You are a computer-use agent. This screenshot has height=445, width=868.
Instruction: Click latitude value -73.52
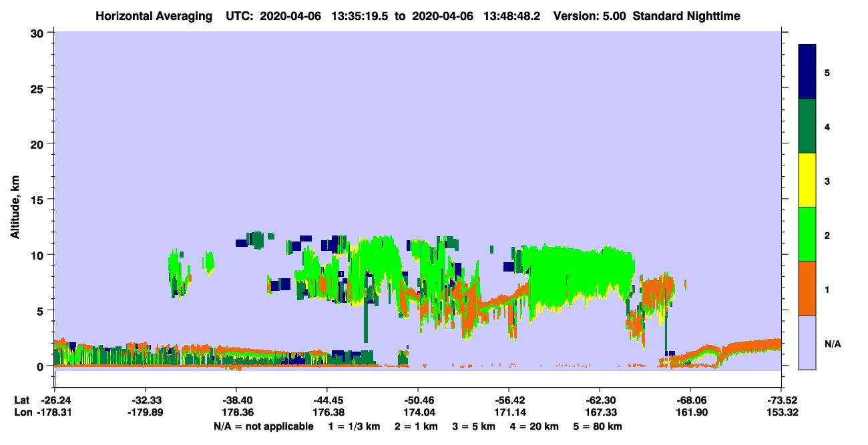pyautogui.click(x=781, y=400)
